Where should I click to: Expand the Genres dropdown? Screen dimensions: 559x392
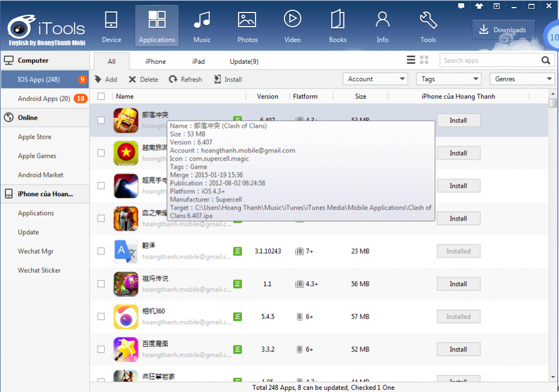pos(522,78)
